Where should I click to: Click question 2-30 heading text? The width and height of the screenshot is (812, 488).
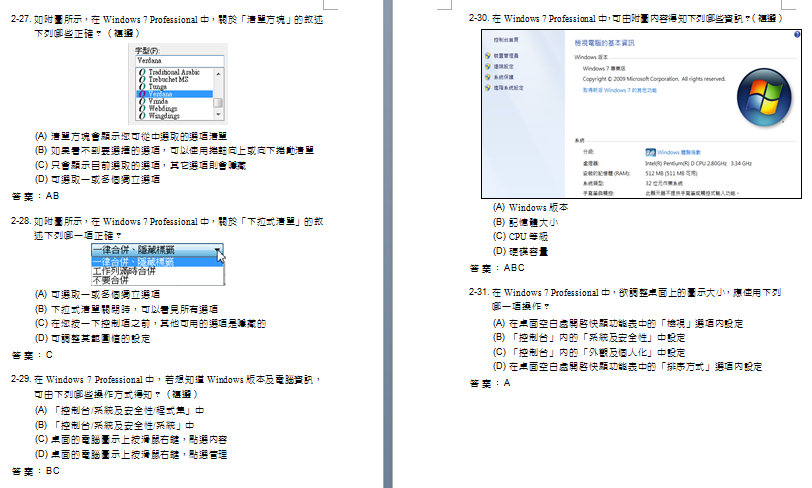pyautogui.click(x=626, y=19)
